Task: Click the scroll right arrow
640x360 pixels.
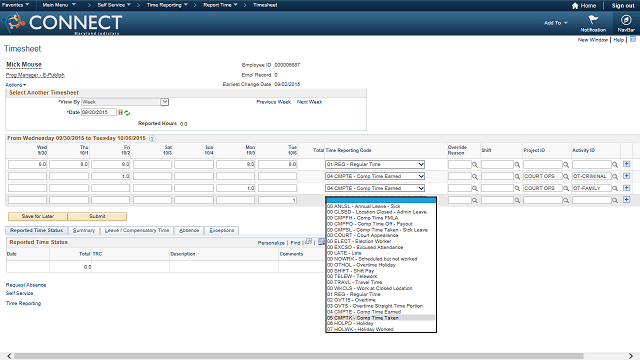Action: (x=631, y=356)
